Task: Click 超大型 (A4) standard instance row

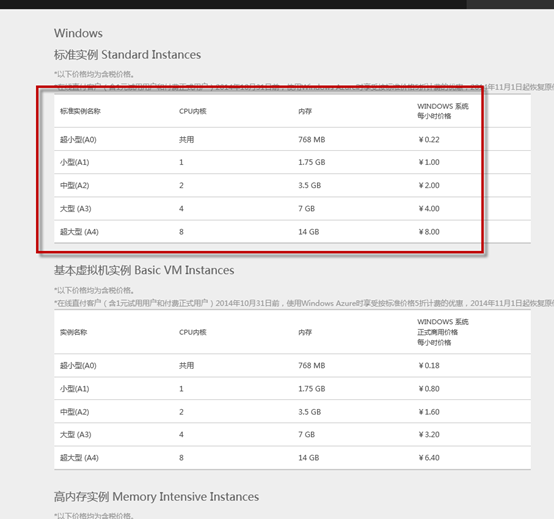Action: pyautogui.click(x=292, y=232)
